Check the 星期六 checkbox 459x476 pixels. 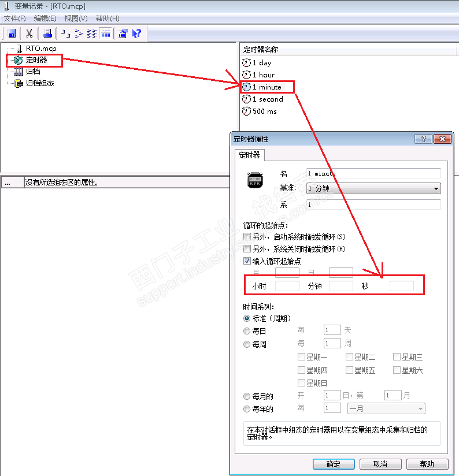click(x=397, y=370)
